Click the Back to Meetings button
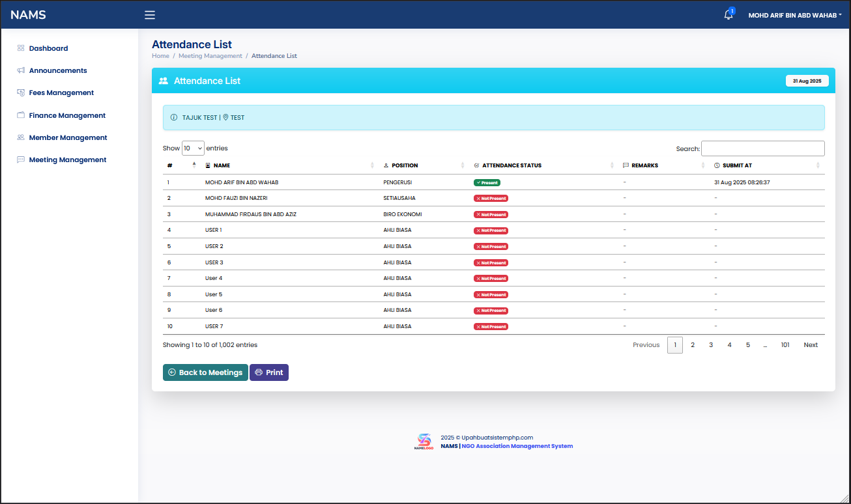Screen dimensions: 851x504 [x=205, y=372]
